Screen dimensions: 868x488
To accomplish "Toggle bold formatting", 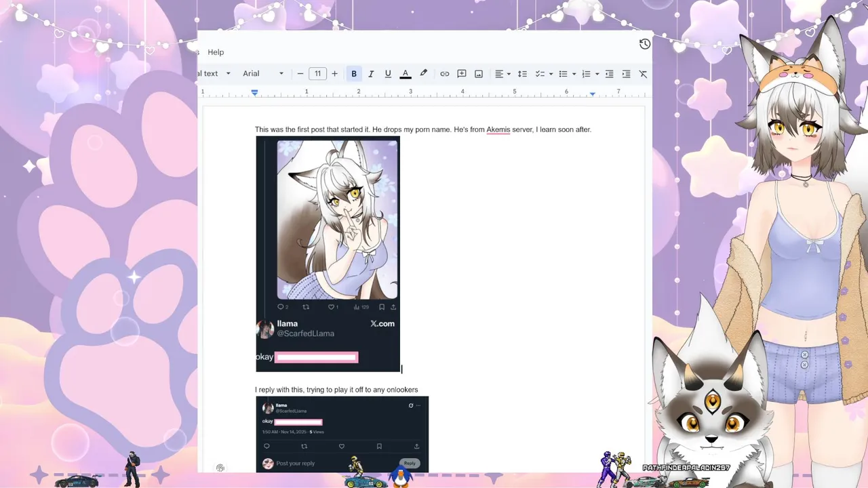I will 354,74.
